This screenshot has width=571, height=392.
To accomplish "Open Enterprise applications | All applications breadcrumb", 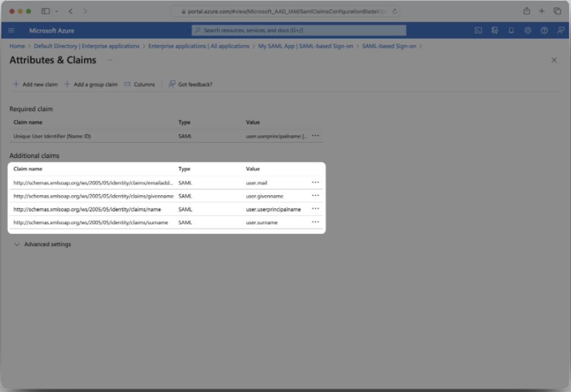I will (x=199, y=46).
